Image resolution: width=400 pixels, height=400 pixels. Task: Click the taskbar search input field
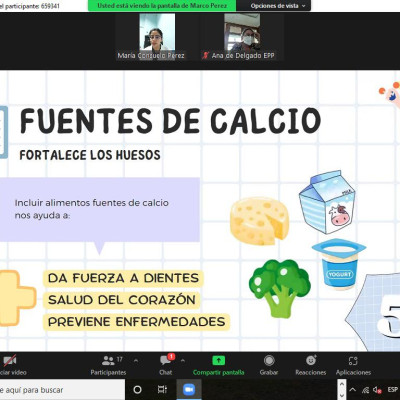click(x=62, y=389)
